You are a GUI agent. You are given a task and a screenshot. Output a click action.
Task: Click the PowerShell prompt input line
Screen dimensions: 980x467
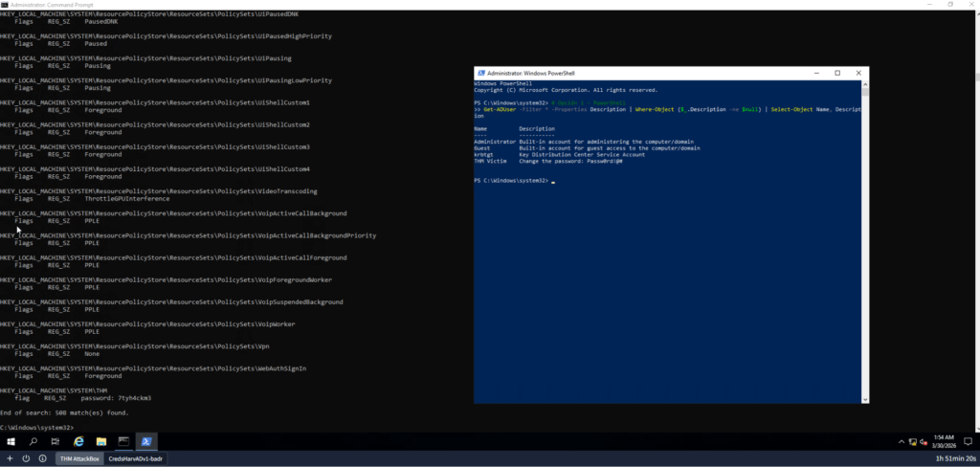[513, 181]
